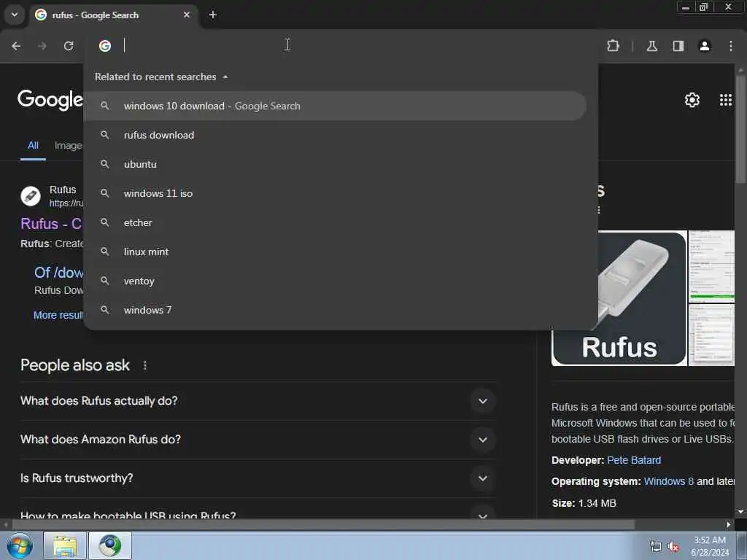This screenshot has height=560, width=747.
Task: Open the profile avatar icon
Action: (x=705, y=46)
